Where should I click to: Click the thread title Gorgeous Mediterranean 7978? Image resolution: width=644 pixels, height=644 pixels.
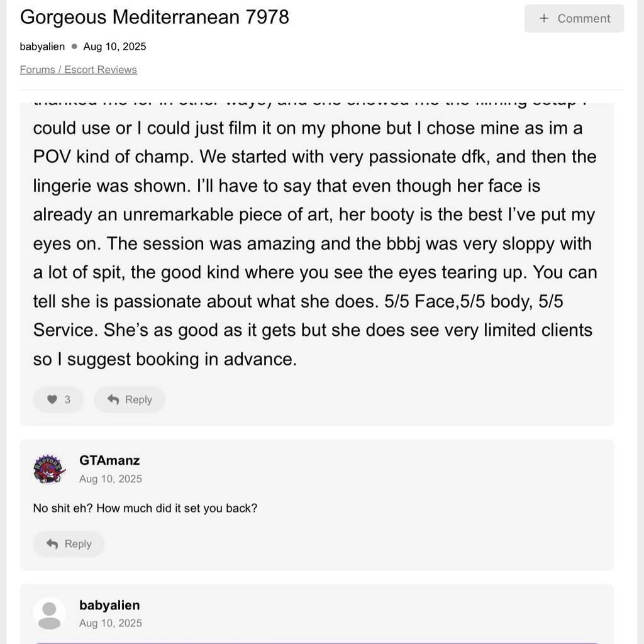(x=154, y=17)
